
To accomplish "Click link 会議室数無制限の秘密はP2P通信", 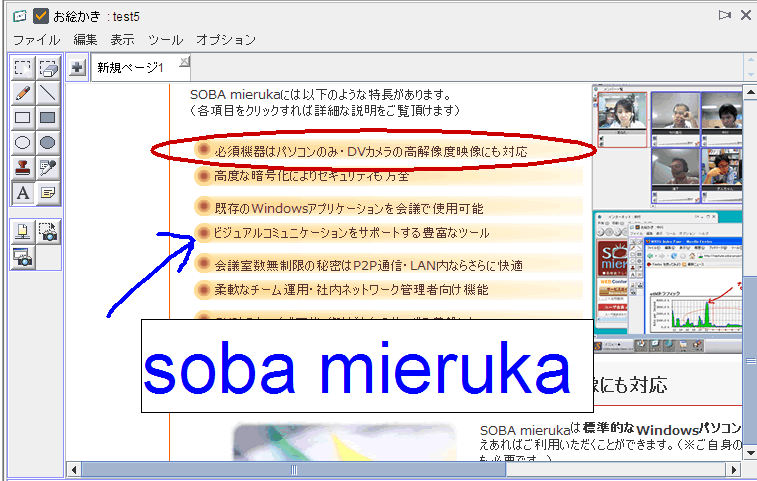I will [368, 266].
